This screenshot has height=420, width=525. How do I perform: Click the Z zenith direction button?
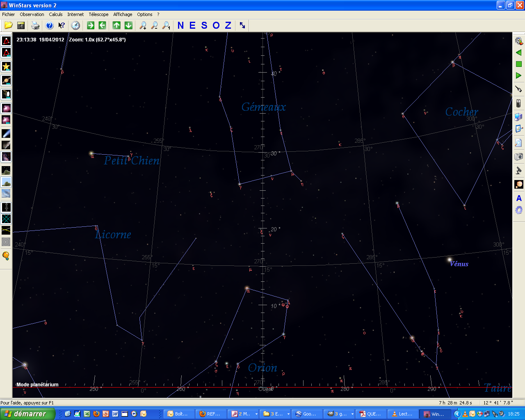(x=228, y=25)
